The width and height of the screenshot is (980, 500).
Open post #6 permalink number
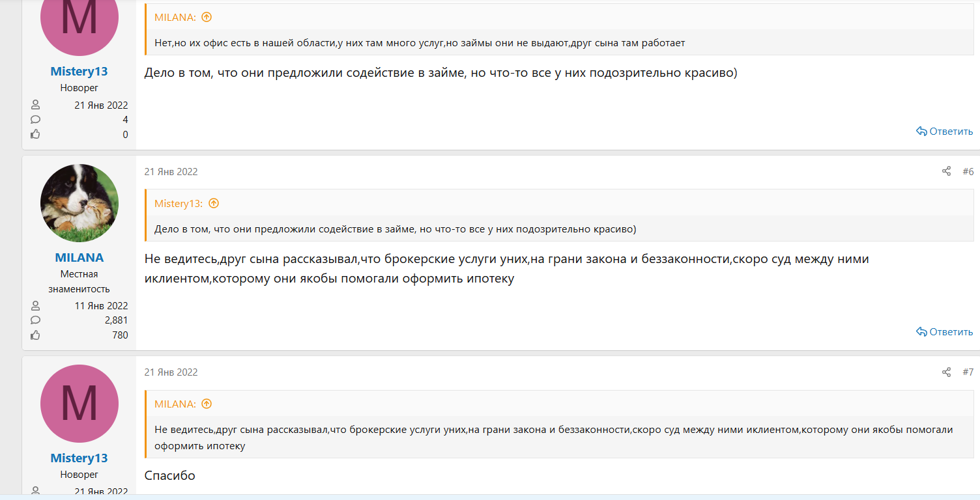968,171
